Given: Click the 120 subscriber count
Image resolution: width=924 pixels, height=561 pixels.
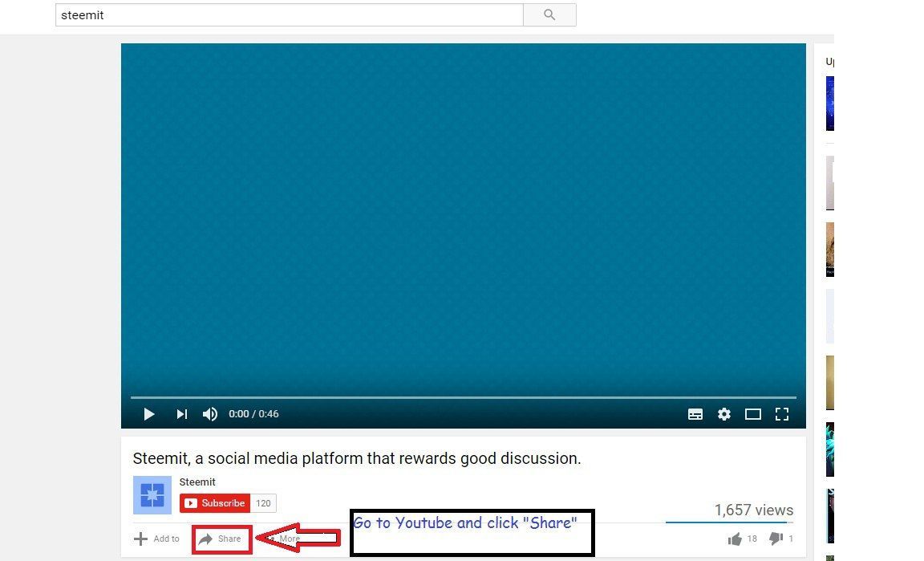Looking at the screenshot, I should (x=263, y=503).
